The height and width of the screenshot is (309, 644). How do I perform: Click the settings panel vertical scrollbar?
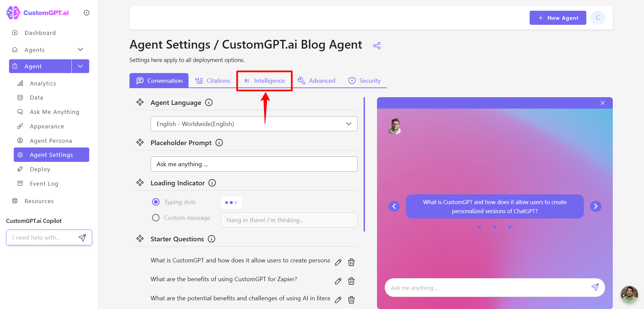(x=364, y=164)
